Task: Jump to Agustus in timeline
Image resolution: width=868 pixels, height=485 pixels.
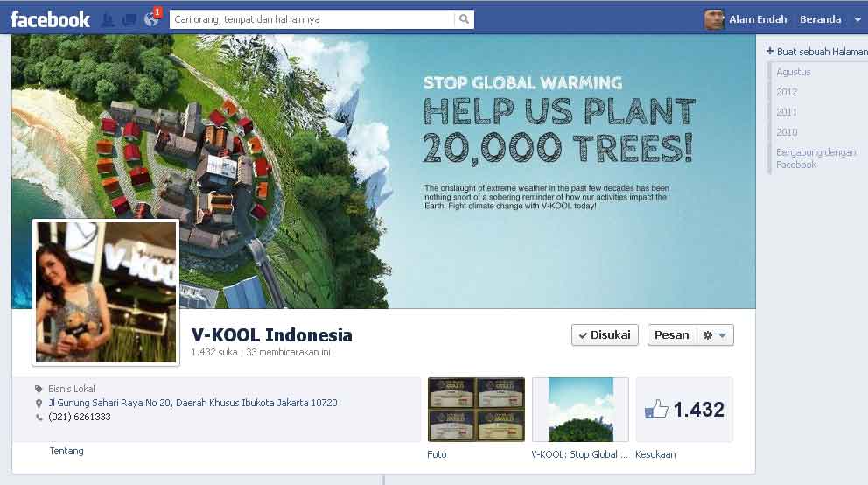Action: [793, 72]
